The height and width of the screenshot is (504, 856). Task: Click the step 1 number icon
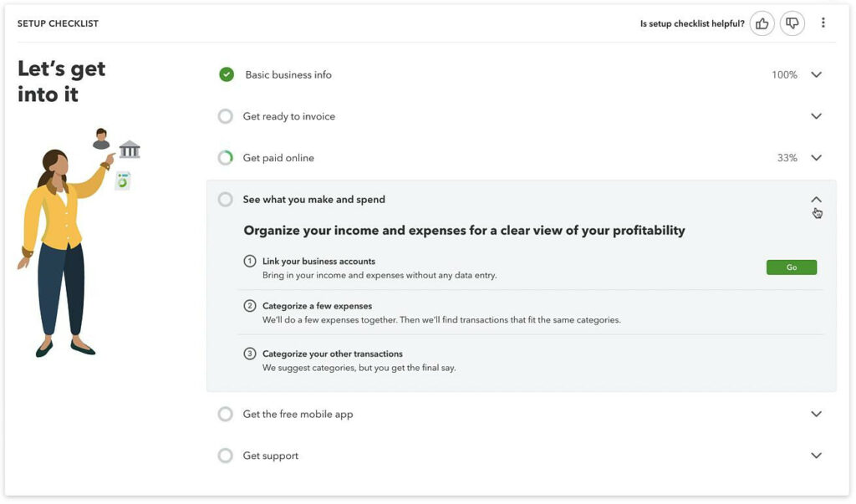[x=250, y=260]
